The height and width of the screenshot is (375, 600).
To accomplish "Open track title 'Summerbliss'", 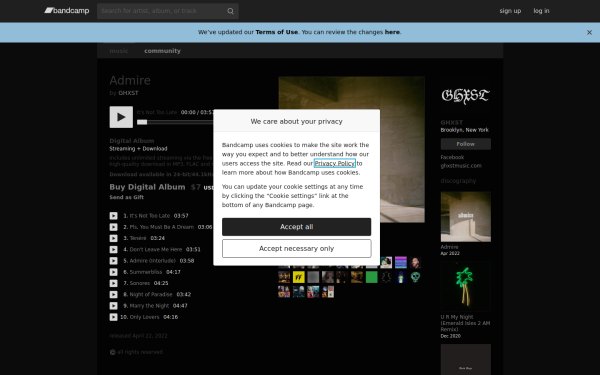I will point(146,272).
